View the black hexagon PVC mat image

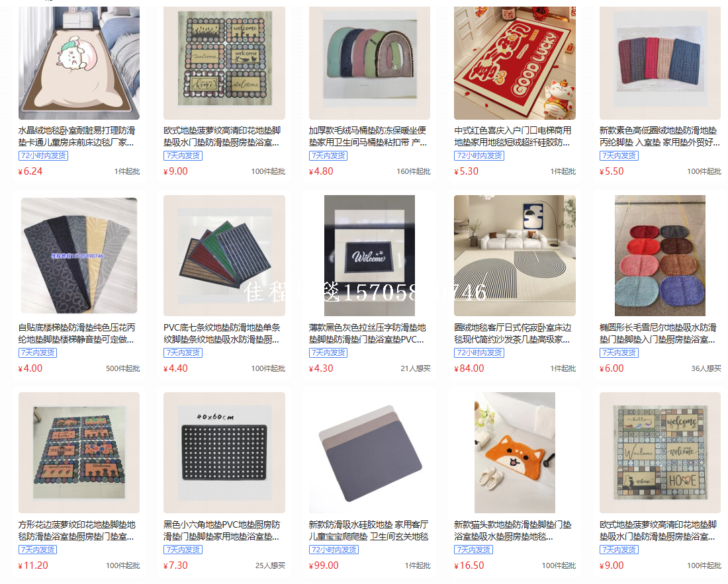tap(224, 453)
